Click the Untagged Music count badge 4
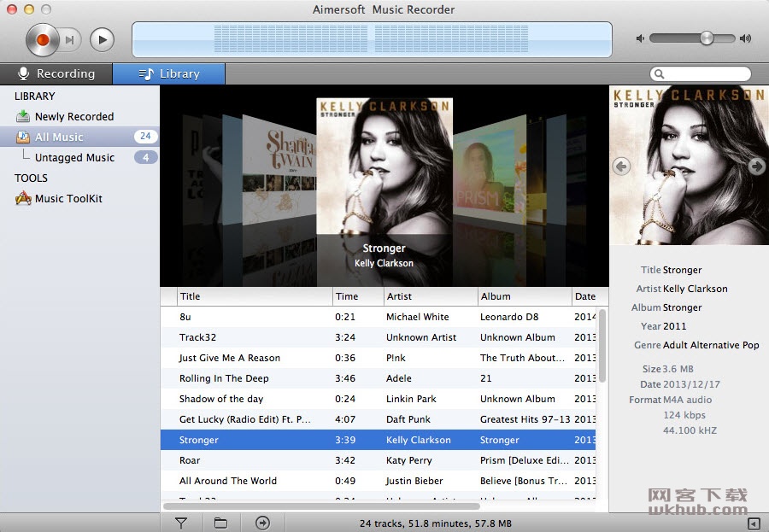 (x=145, y=157)
